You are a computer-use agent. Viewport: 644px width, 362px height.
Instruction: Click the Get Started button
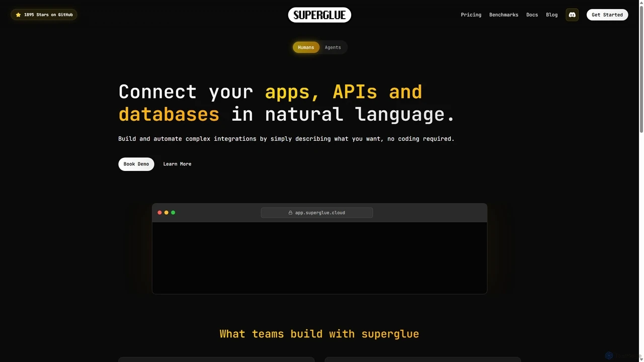tap(607, 15)
